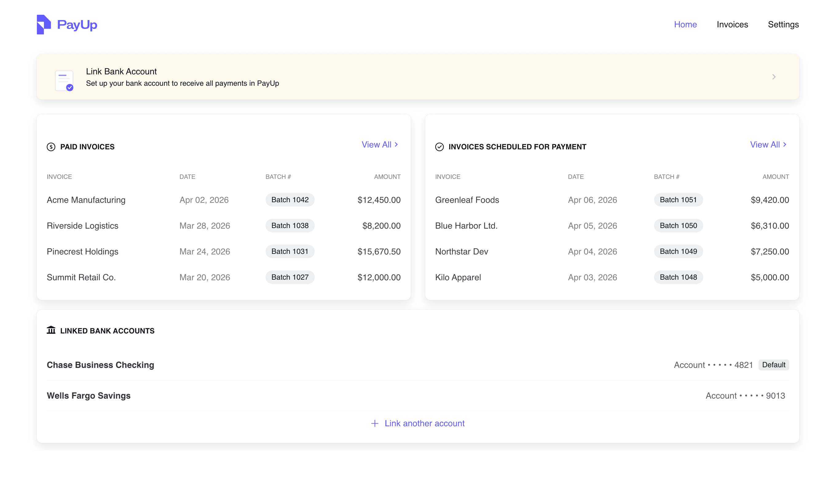Click the checkmark badge on the document icon
The height and width of the screenshot is (504, 836).
point(69,88)
